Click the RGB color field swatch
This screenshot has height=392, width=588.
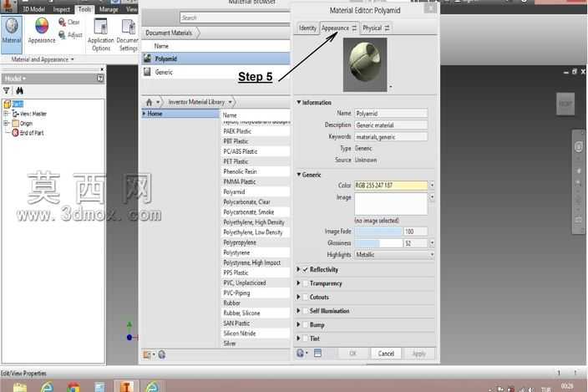pyautogui.click(x=391, y=185)
